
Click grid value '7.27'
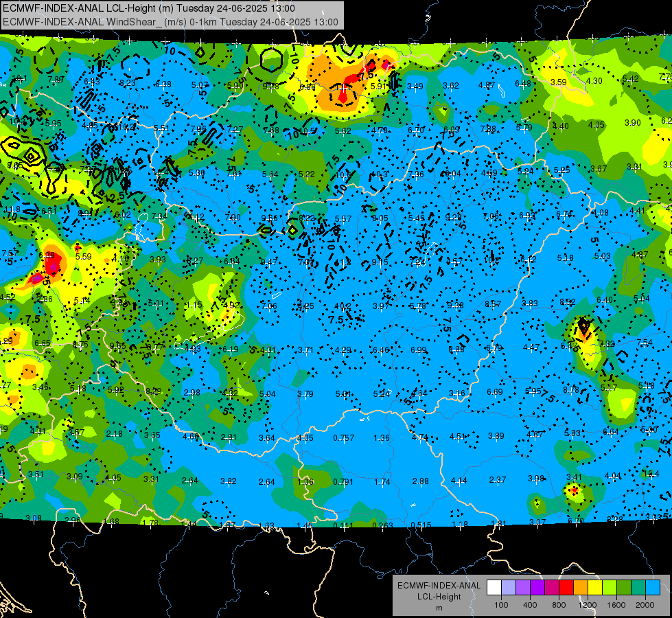235,129
